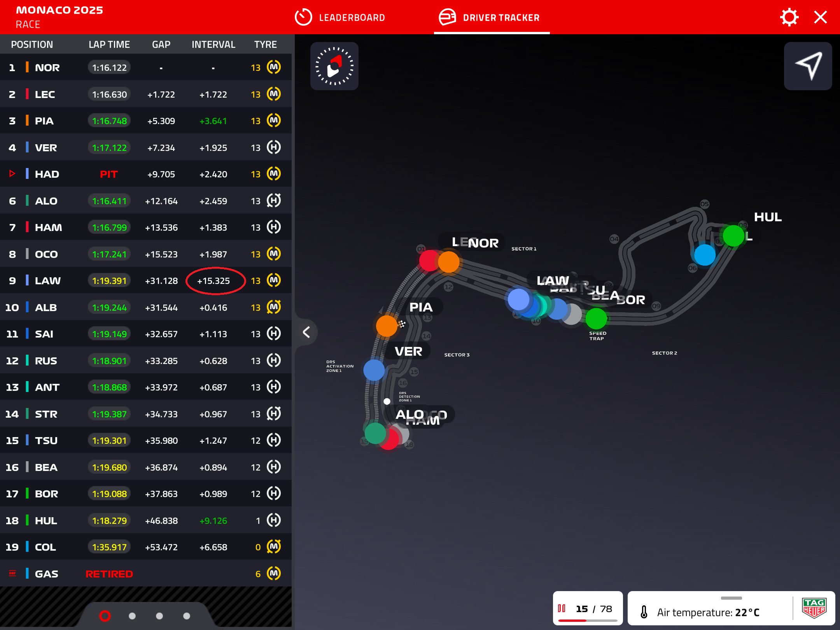Tap the green marker at speed trap

click(596, 318)
